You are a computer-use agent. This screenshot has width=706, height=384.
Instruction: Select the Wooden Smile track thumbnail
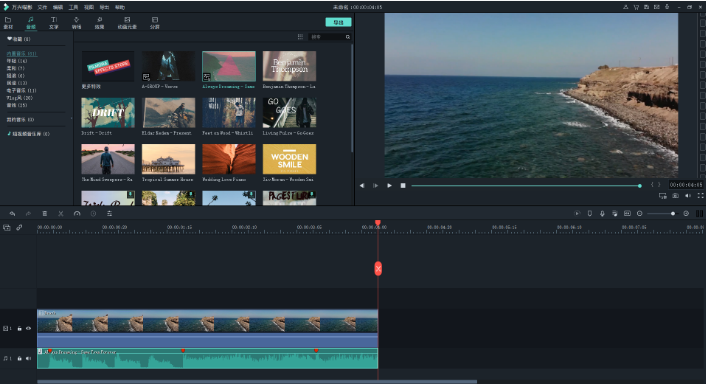click(289, 159)
